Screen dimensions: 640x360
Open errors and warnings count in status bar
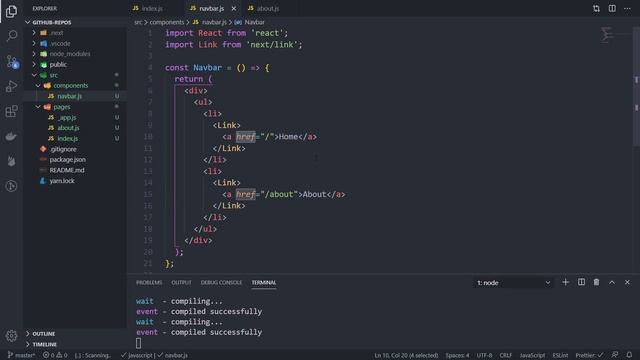[x=55, y=355]
